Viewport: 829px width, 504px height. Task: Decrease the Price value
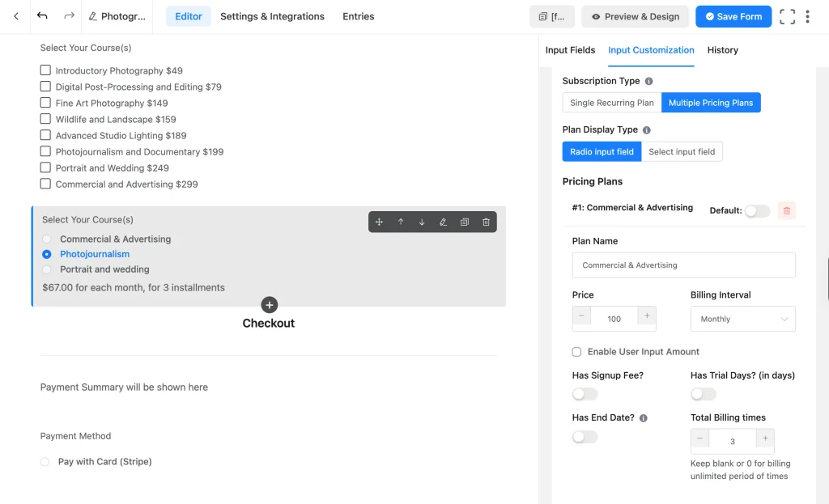click(581, 316)
